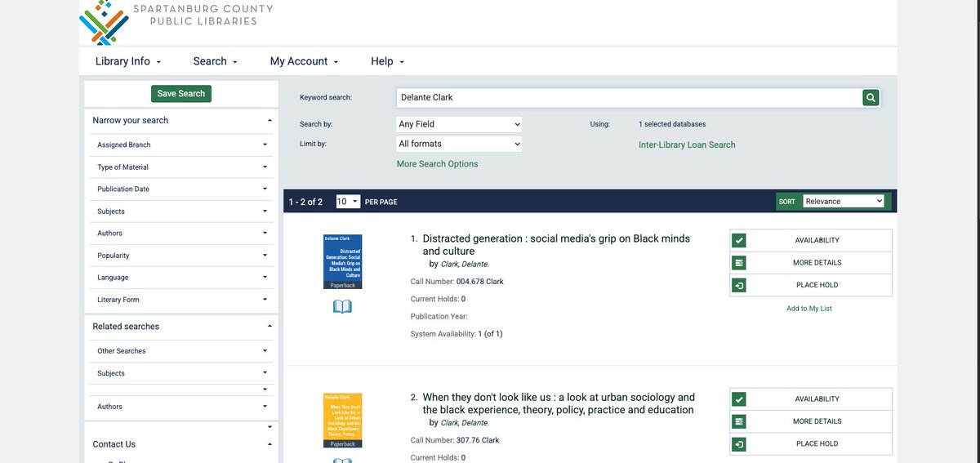980x463 pixels.
Task: Open the Help menu
Action: [387, 61]
